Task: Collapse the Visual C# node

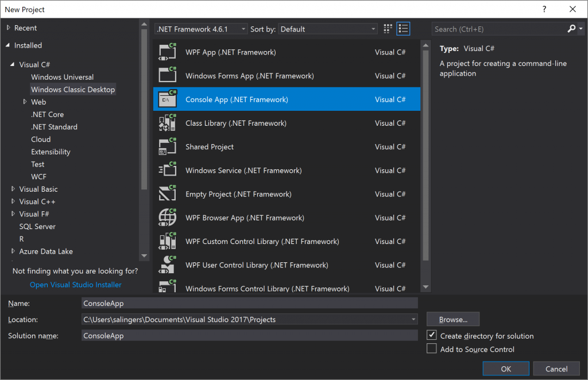Action: click(x=13, y=64)
